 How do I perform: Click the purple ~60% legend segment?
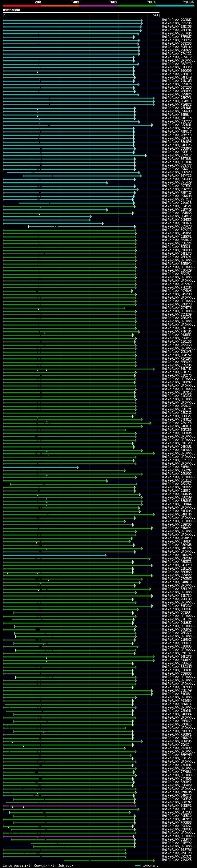[99, 6]
